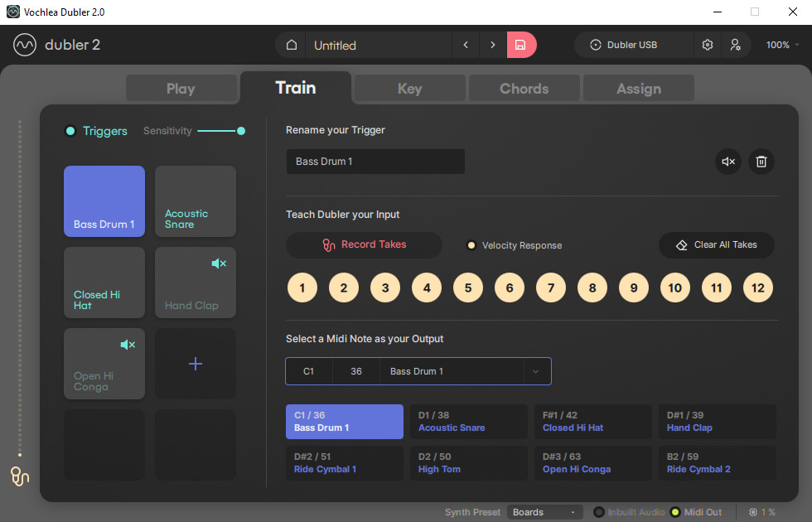Open Synth Preset Boards dropdown
The height and width of the screenshot is (522, 812).
click(x=544, y=512)
